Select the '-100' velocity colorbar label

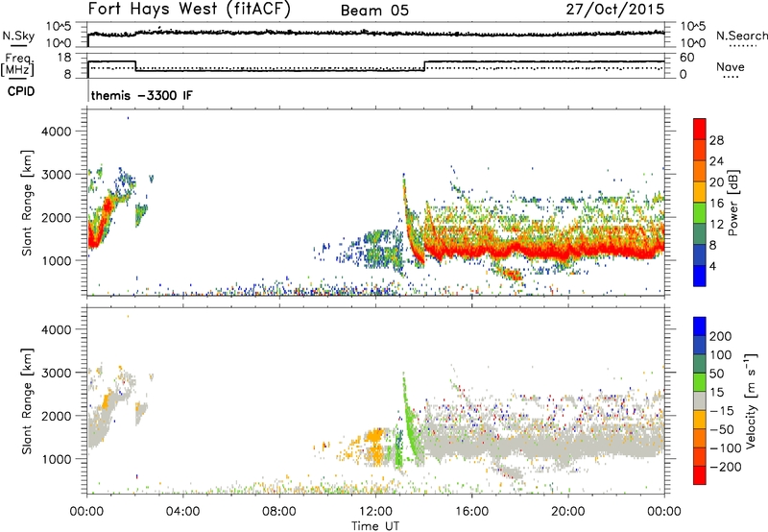726,448
